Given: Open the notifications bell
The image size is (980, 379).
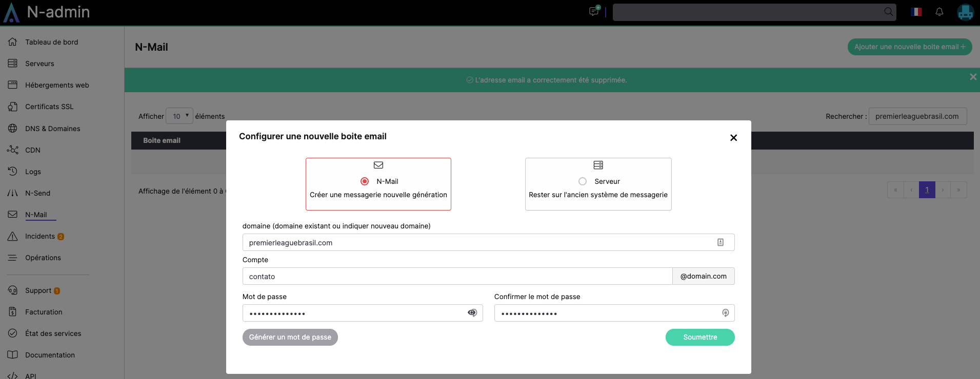Looking at the screenshot, I should 939,12.
